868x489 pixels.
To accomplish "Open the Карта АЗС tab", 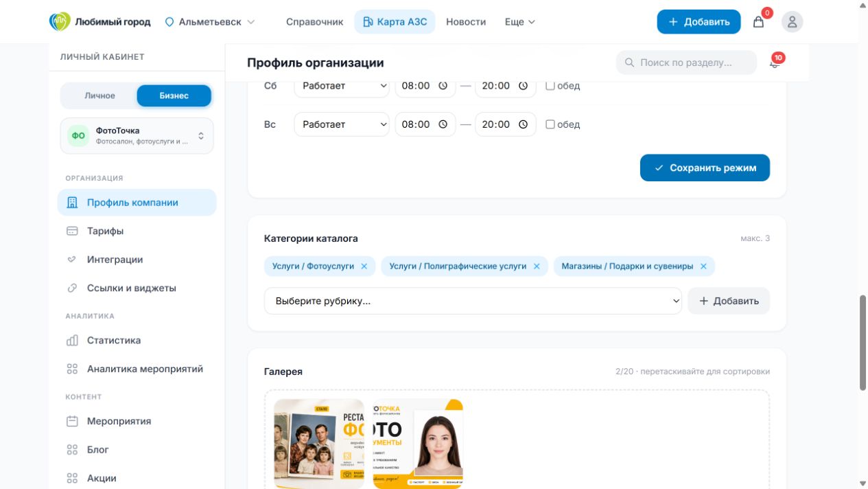I will click(395, 22).
